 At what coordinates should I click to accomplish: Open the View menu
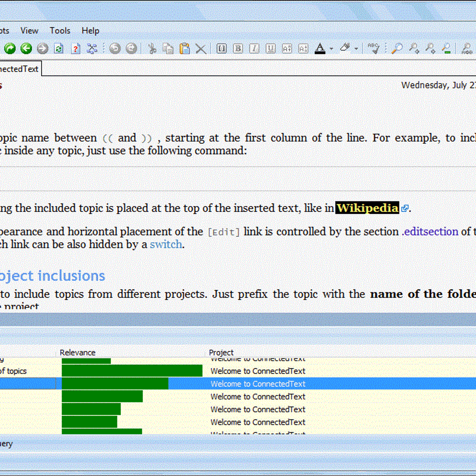click(29, 31)
